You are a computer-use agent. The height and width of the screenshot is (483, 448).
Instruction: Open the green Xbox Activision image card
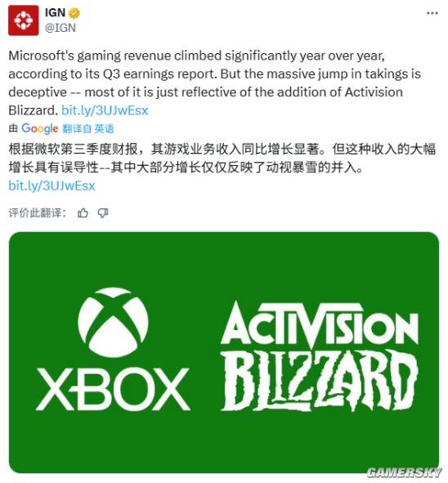(x=224, y=352)
